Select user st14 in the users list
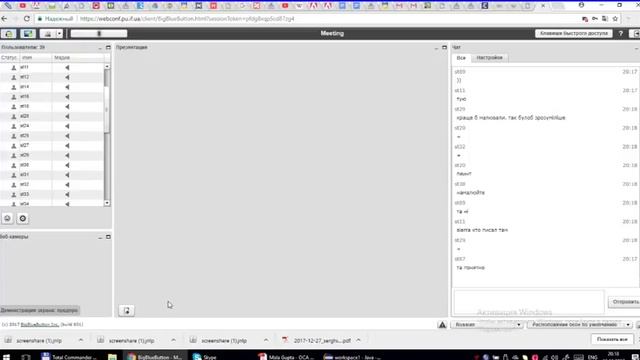Image resolution: width=640 pixels, height=360 pixels. pyautogui.click(x=52, y=87)
